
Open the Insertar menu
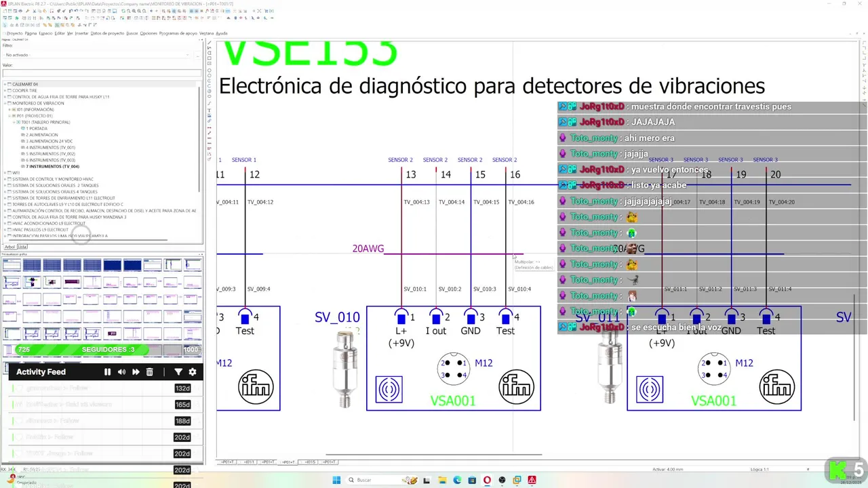coord(81,33)
